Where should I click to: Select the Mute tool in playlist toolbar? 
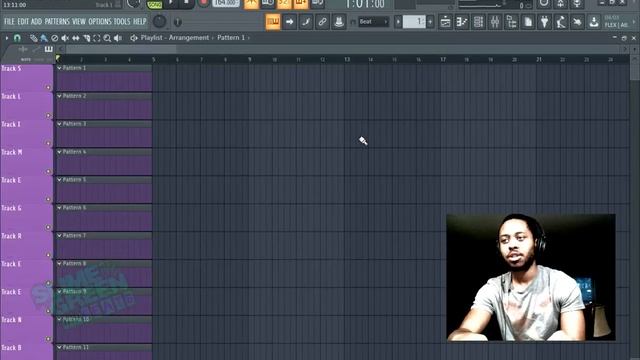65,38
